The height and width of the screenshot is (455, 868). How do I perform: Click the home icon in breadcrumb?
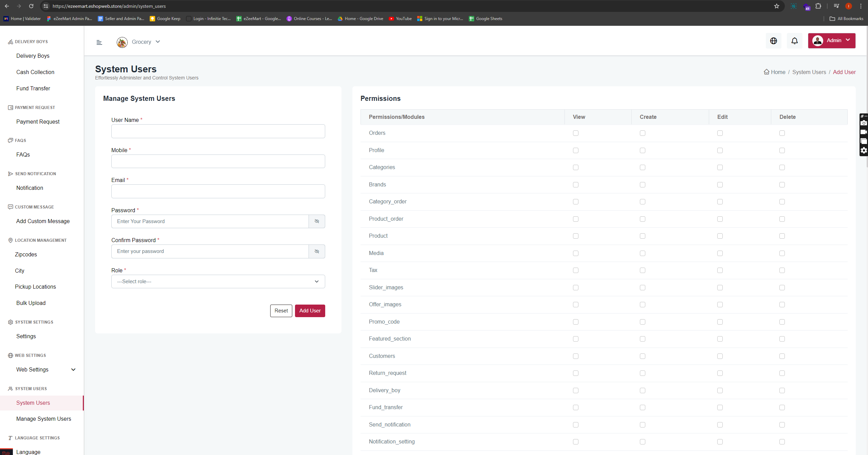coord(767,72)
